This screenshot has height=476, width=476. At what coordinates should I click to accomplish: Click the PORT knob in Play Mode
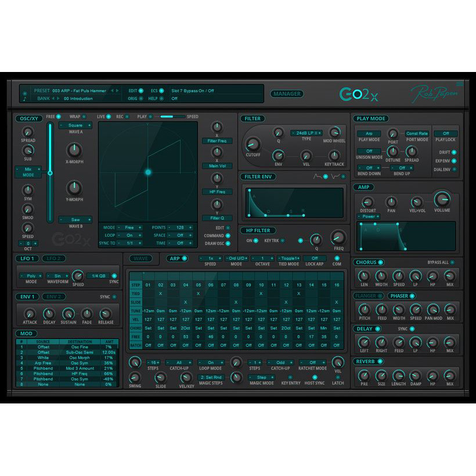[393, 134]
